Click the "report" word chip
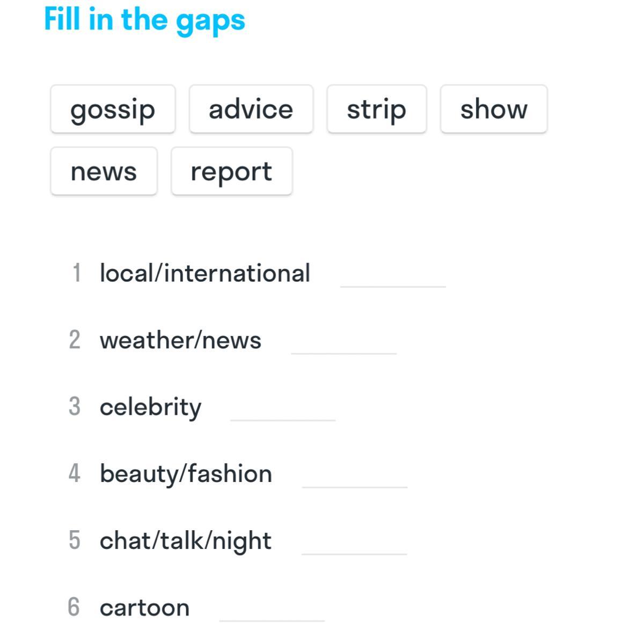Screen dimensions: 644x644 [232, 171]
